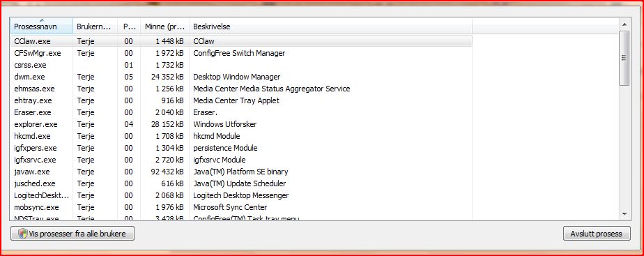Image resolution: width=644 pixels, height=256 pixels.
Task: Click the UAC shield icon on Vis prosesser button
Action: pos(23,234)
